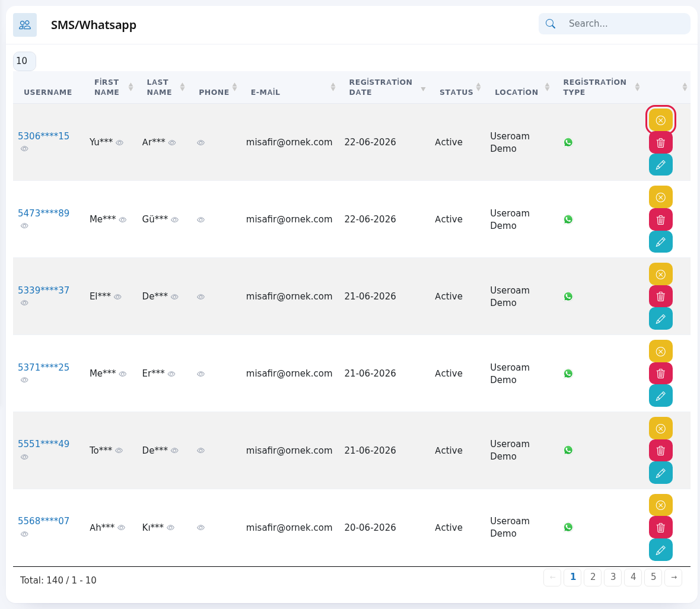Screen dimensions: 700x609
Task: Show the full first name Yu*** via eye icon
Action: click(x=120, y=143)
